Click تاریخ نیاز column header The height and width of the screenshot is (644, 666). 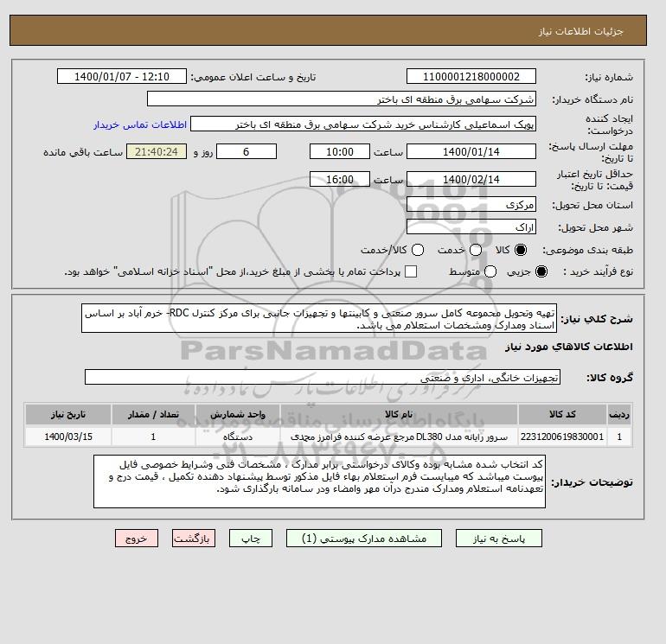(68, 414)
